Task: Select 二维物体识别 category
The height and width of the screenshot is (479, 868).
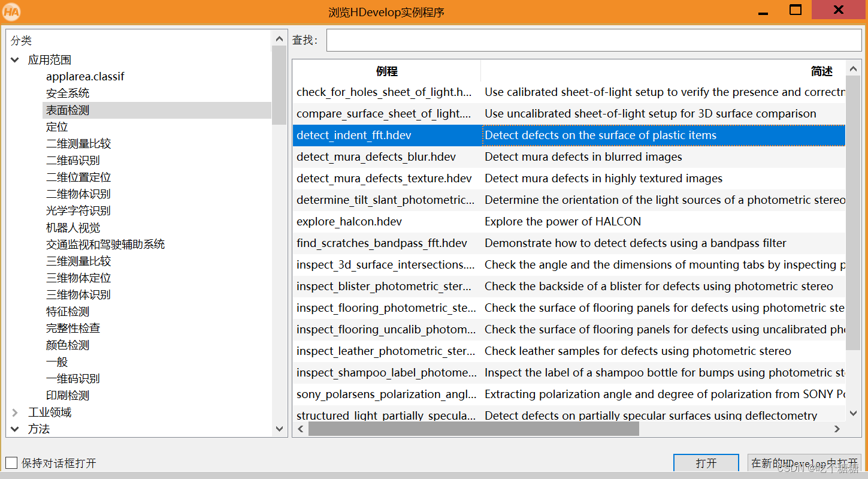Action: coord(78,194)
